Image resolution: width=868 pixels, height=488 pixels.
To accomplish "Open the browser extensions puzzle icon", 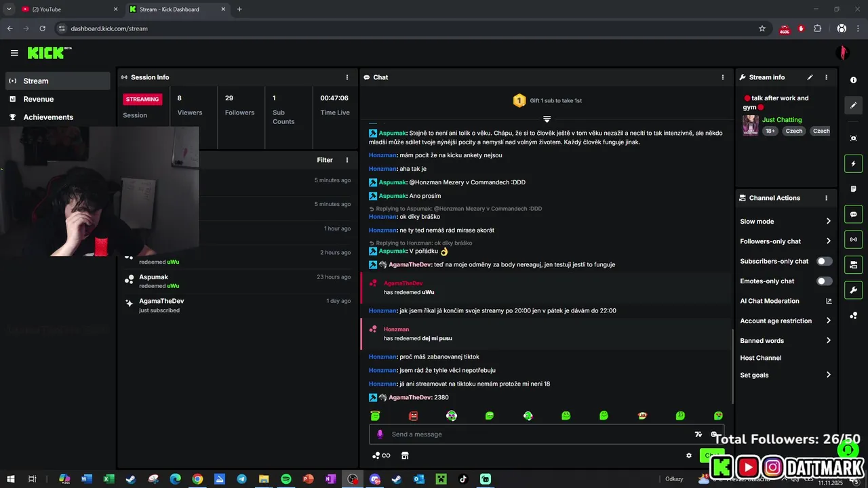I will coord(817,28).
